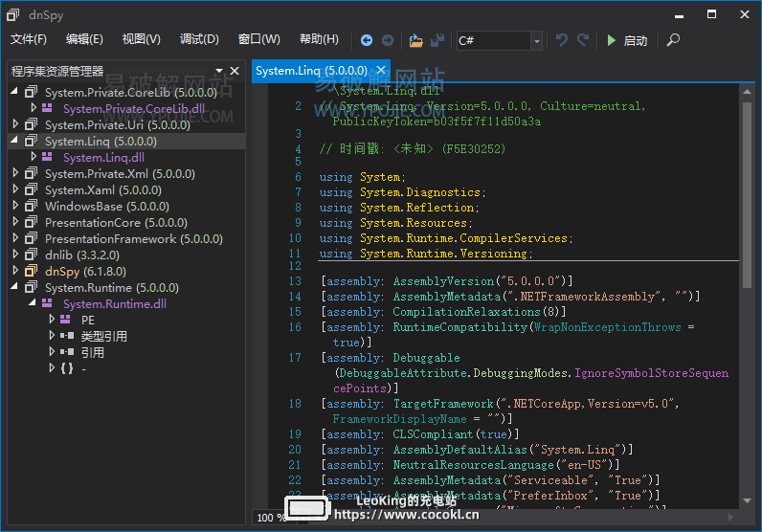Open the 帮助(H) menu
The width and height of the screenshot is (762, 532).
pos(319,39)
